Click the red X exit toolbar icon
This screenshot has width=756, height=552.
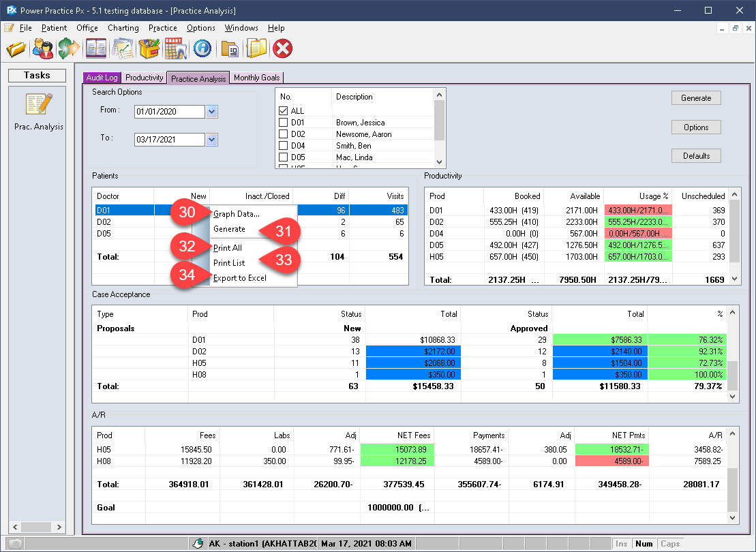(x=283, y=48)
